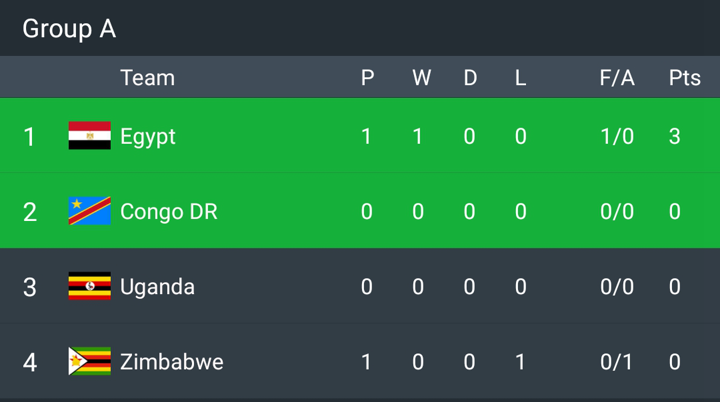Click the P column header
This screenshot has height=402, width=720.
pos(367,78)
